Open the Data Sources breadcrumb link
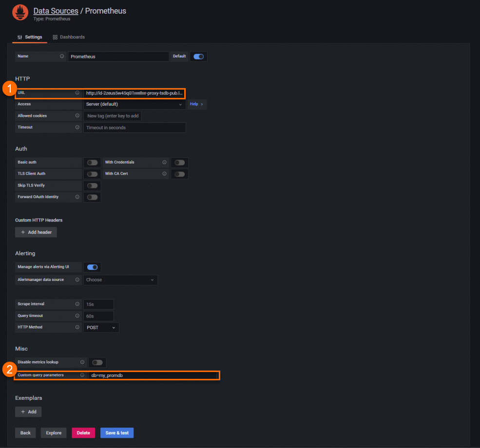The width and height of the screenshot is (480, 448). pos(56,11)
